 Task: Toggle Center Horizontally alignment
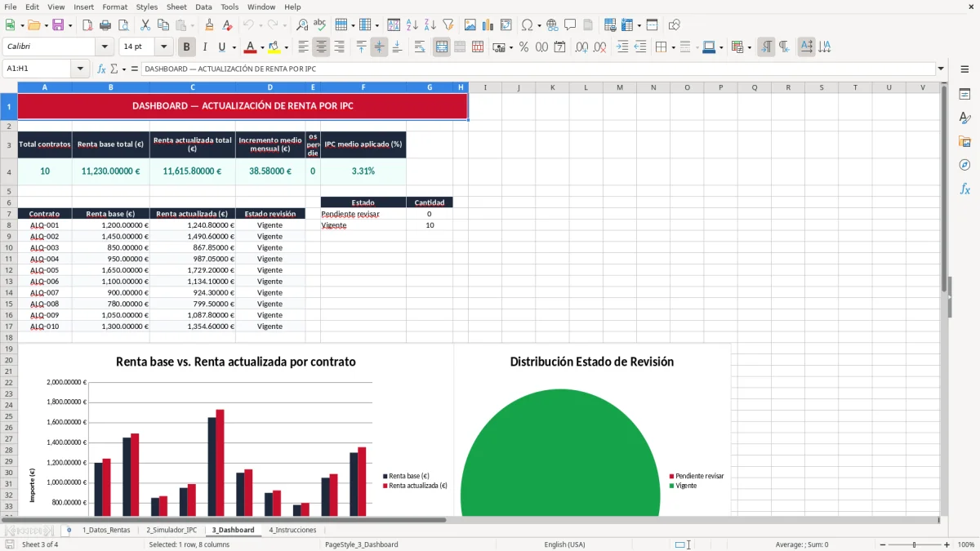coord(321,47)
